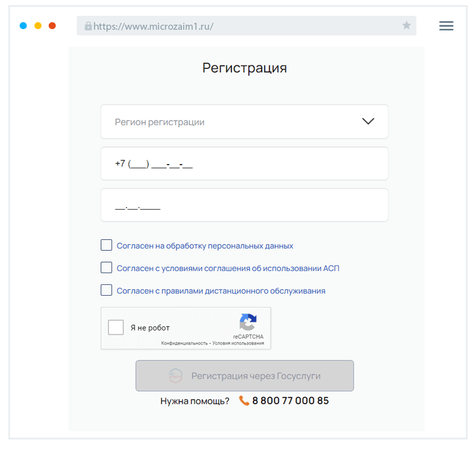Screen dimensions: 476x449
Task: Click the region dropdown chevron arrow
Action: pos(368,122)
